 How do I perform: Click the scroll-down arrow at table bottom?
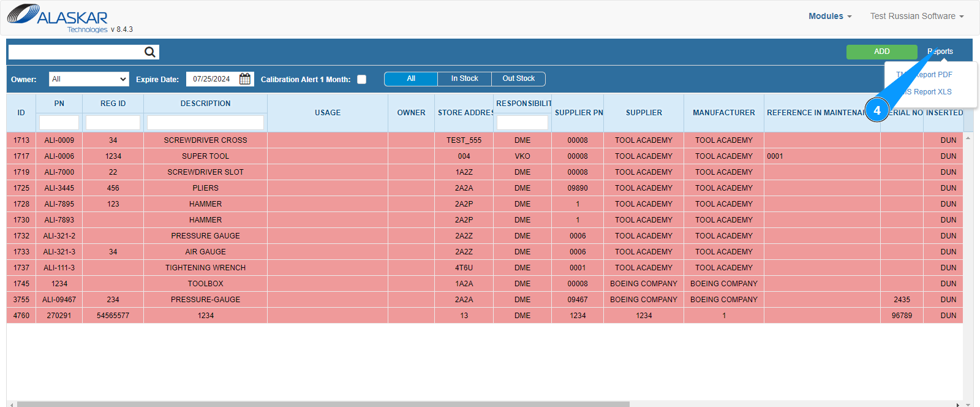tap(968, 404)
